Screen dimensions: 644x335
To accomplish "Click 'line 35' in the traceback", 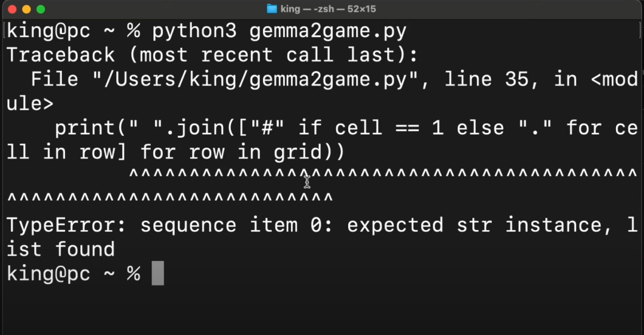I will 487,80.
